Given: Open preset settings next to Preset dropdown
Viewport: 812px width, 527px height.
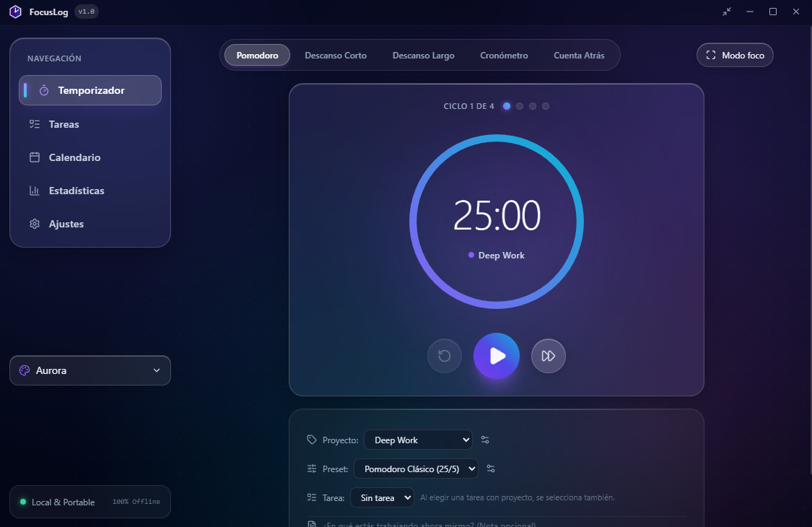Looking at the screenshot, I should [491, 469].
